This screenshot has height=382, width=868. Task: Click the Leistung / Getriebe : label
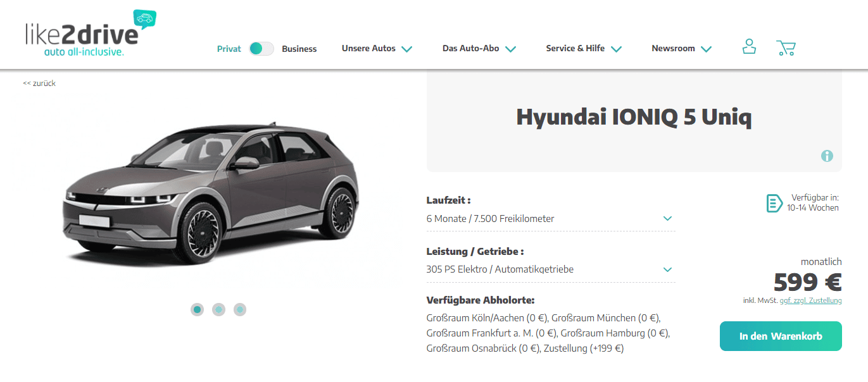475,251
